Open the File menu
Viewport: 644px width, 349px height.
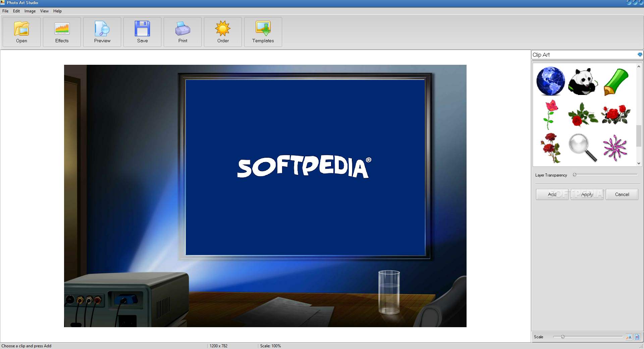(x=5, y=11)
